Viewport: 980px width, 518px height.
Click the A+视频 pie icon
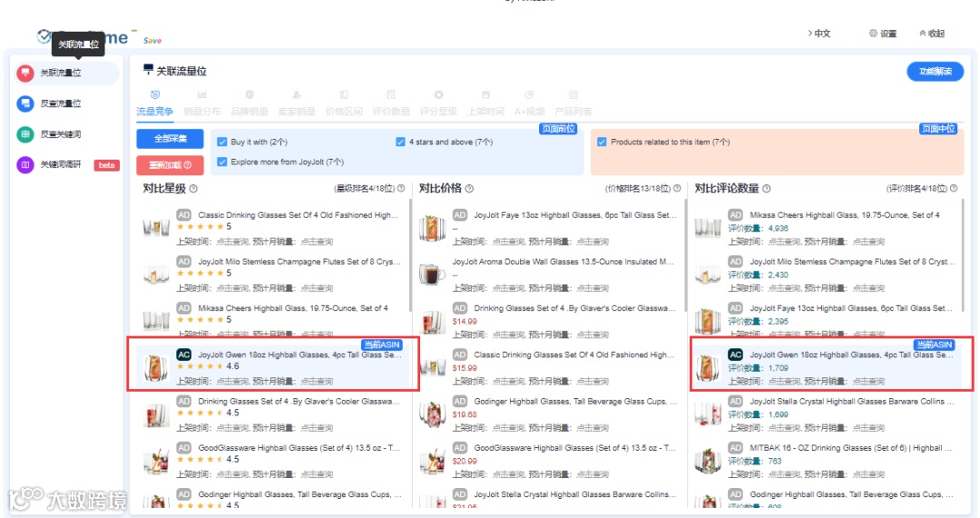click(x=529, y=95)
